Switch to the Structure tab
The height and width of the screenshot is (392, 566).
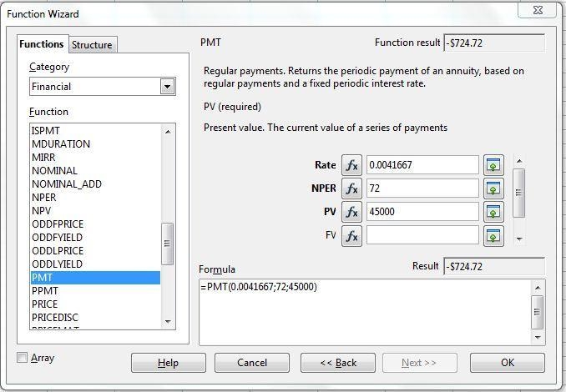[x=92, y=45]
